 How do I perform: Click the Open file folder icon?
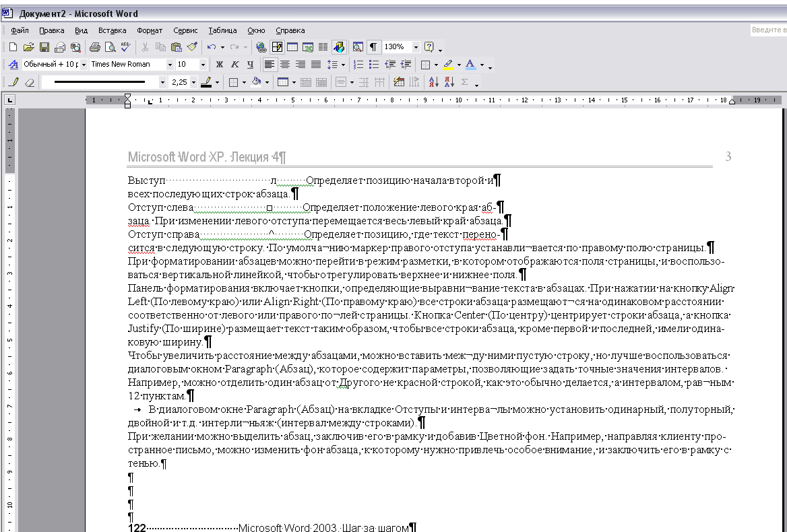point(28,47)
